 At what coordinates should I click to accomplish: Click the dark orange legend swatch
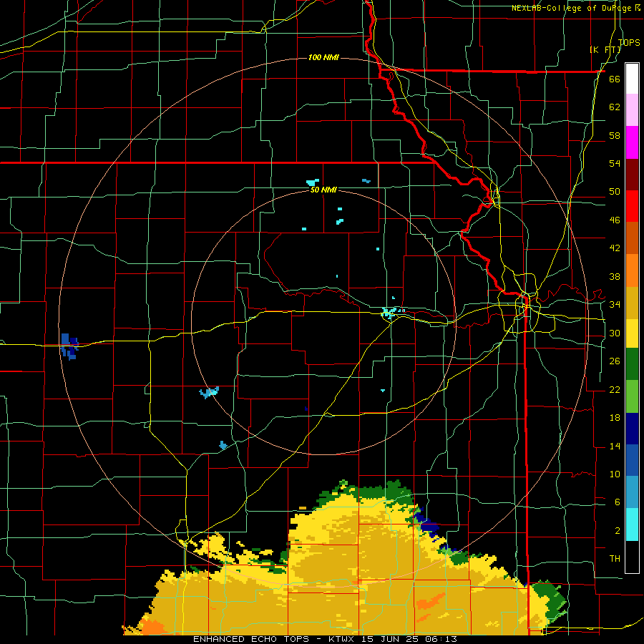(632, 238)
